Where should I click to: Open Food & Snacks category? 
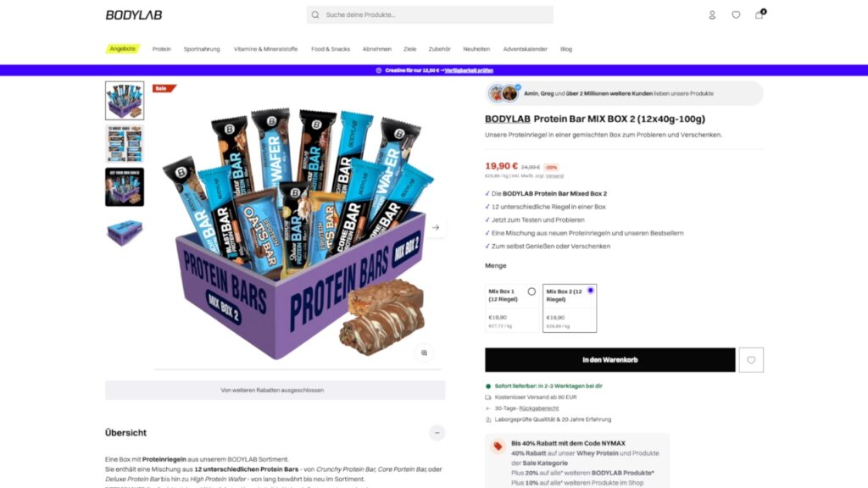point(331,49)
